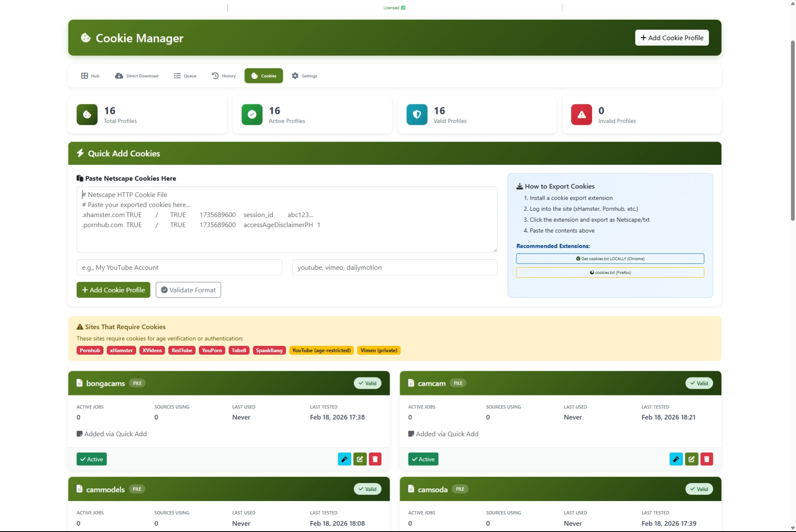Click the cookie icon beside Total Profiles
The width and height of the screenshot is (796, 532).
point(87,115)
